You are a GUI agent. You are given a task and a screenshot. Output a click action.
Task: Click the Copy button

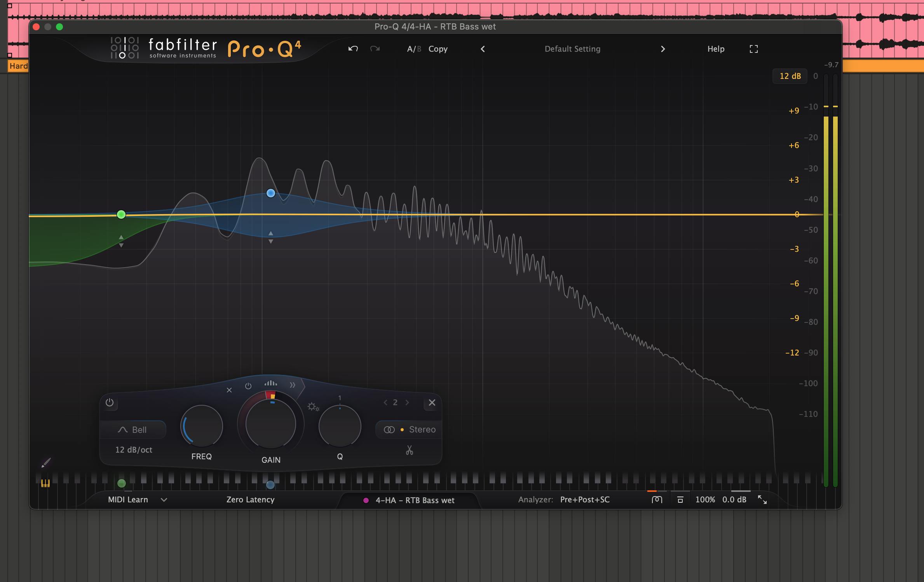click(x=438, y=49)
